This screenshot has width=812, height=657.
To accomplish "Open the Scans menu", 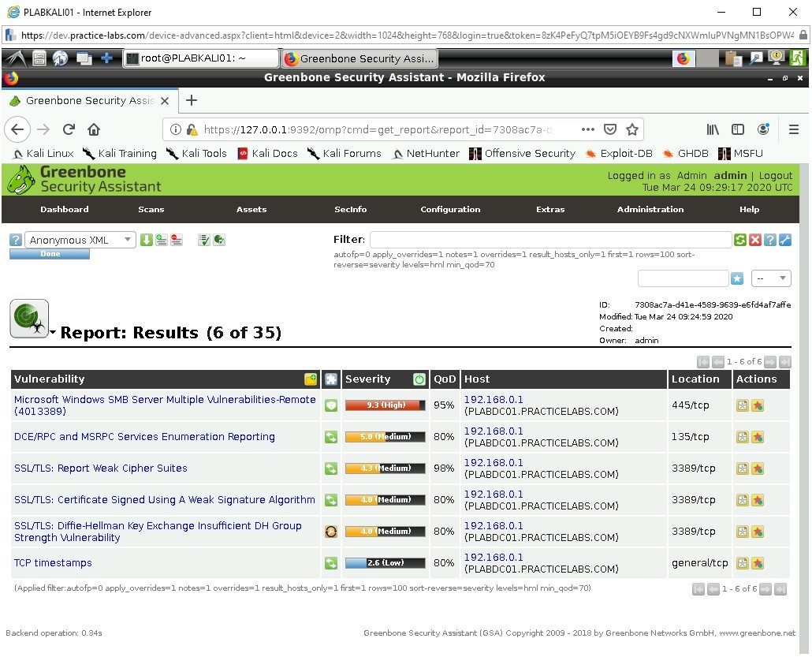I will tap(151, 209).
